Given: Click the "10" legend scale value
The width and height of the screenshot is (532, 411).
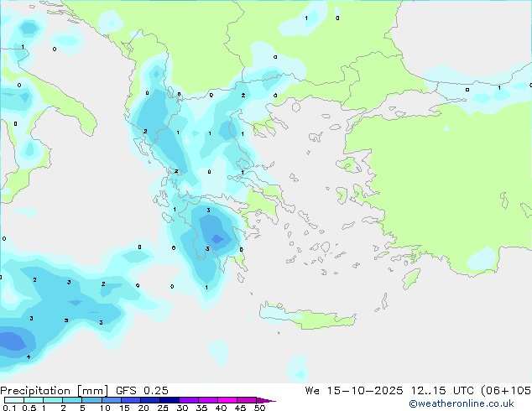Looking at the screenshot, I should 105,408.
